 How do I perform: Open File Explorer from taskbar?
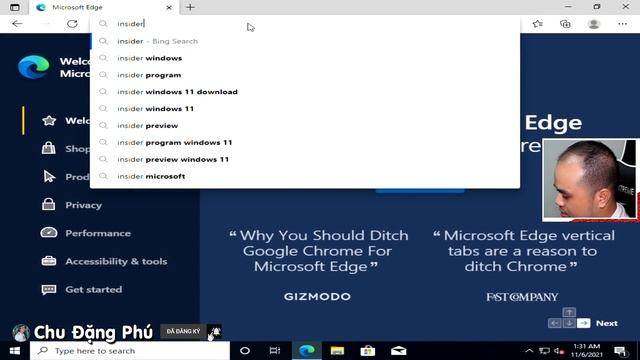337,351
